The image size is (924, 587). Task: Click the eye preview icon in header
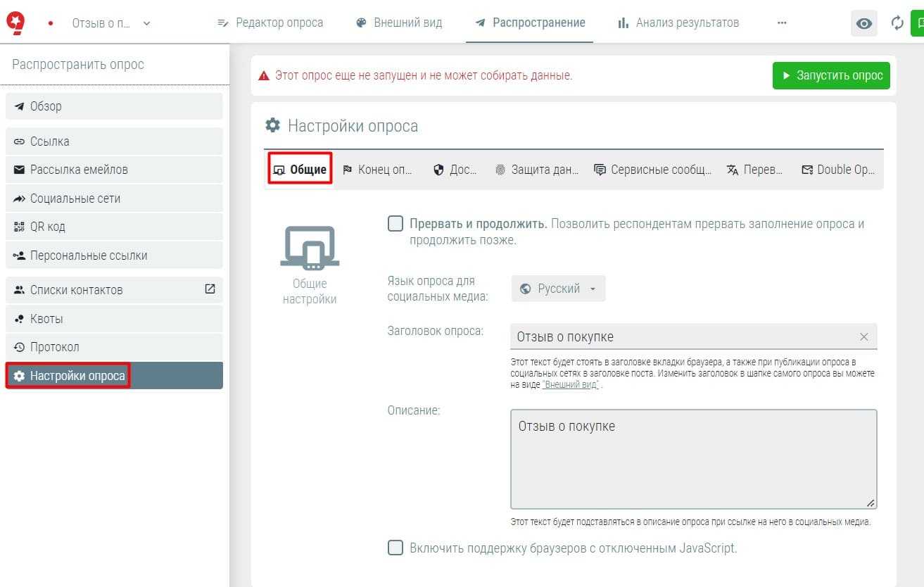click(863, 23)
